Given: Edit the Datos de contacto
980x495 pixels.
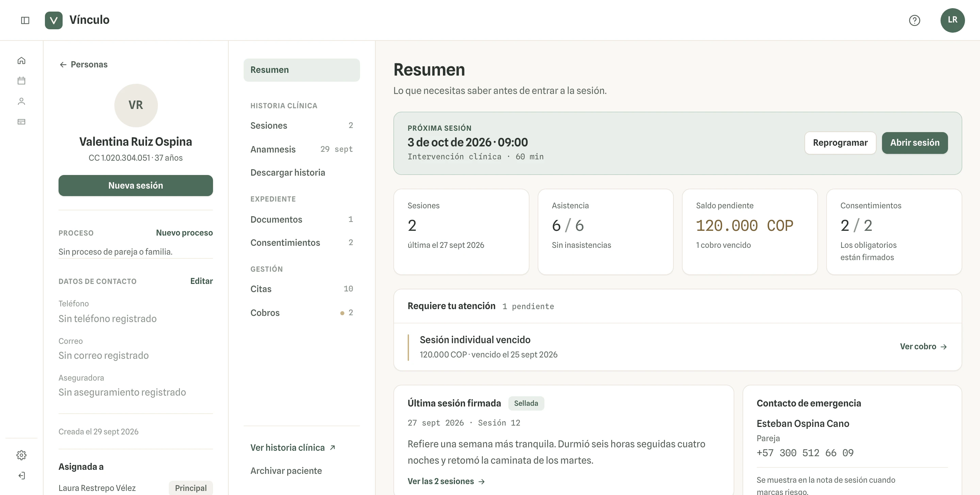Looking at the screenshot, I should (x=201, y=281).
